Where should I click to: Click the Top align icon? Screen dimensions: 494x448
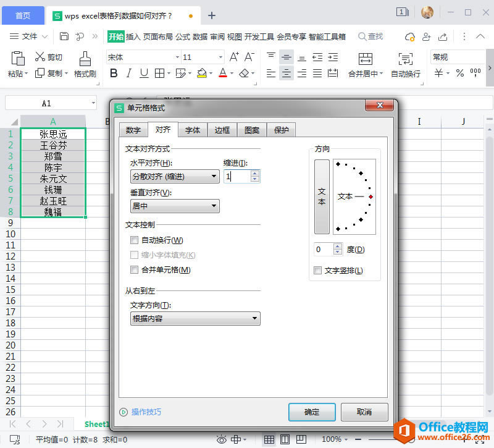pos(270,57)
